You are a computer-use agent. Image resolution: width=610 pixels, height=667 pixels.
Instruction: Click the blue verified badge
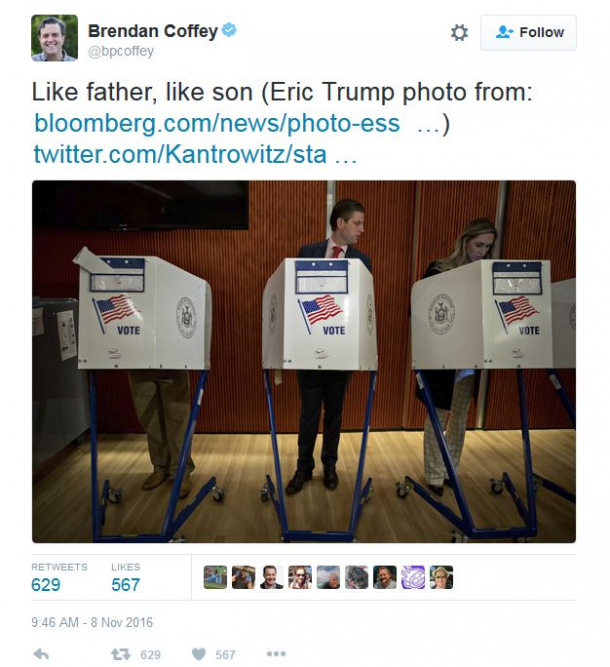[229, 31]
